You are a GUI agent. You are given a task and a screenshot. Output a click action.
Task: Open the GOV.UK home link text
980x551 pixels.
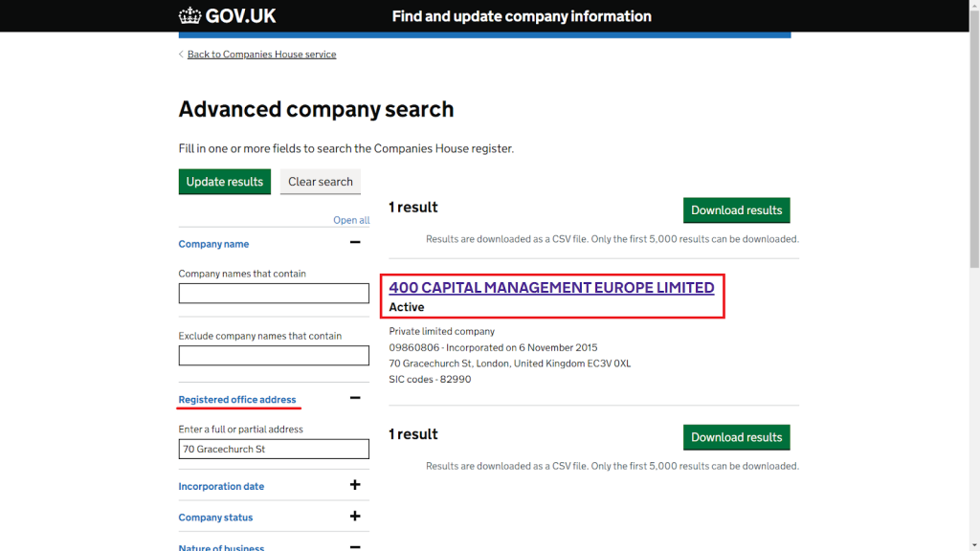(240, 16)
